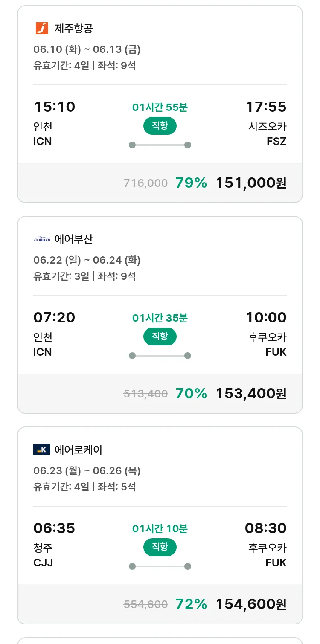Viewport: 320px width, 644px height.
Task: Choose the 153,400원 Air Busan fare
Action: pos(251,394)
